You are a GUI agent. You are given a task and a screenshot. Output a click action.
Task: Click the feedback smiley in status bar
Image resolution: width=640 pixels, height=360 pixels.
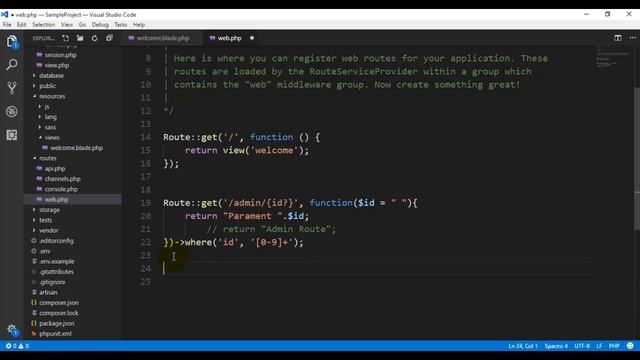click(x=630, y=346)
